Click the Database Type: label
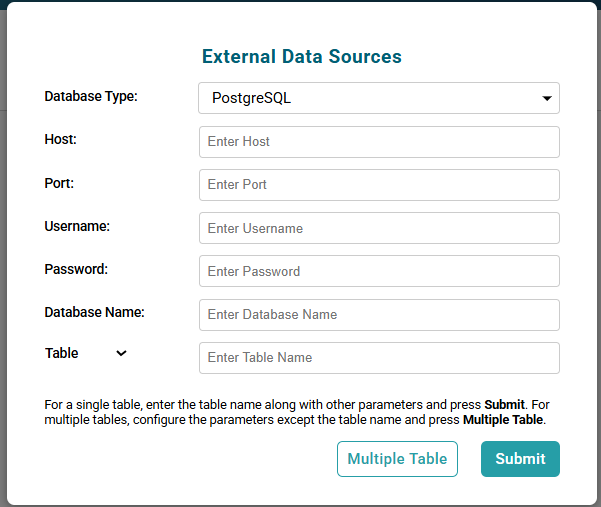601x507 pixels. 91,97
